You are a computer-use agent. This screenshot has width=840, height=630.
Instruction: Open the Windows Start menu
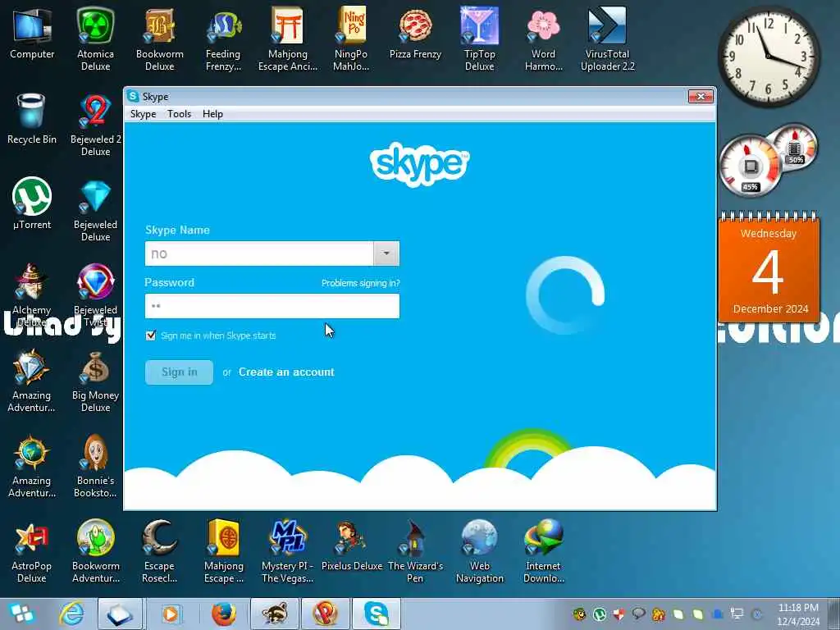point(22,614)
